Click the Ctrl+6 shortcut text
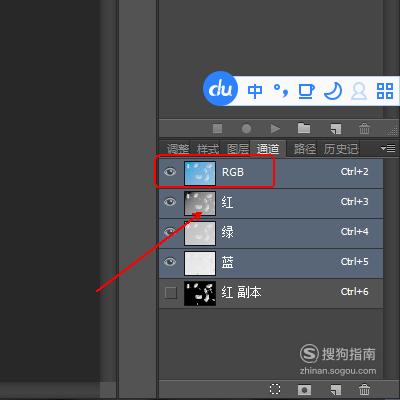400x400 pixels. 354,292
